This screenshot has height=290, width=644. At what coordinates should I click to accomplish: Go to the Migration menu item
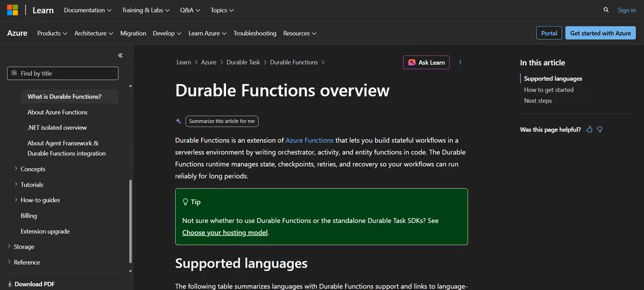133,33
